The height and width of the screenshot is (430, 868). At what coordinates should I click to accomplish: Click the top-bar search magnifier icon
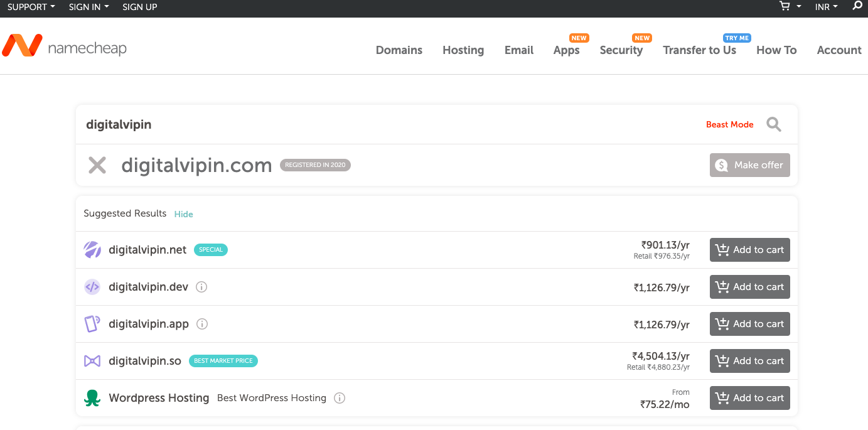point(858,6)
